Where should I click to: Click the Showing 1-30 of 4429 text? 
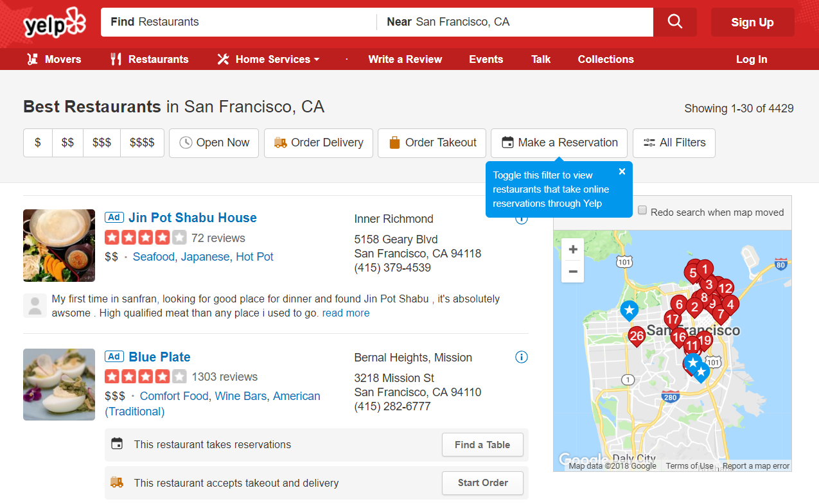click(x=739, y=109)
